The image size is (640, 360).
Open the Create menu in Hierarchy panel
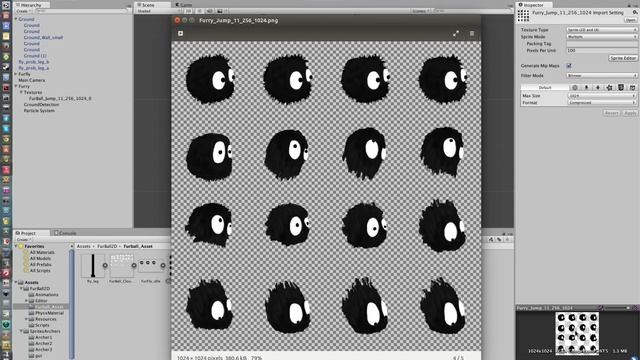click(23, 11)
